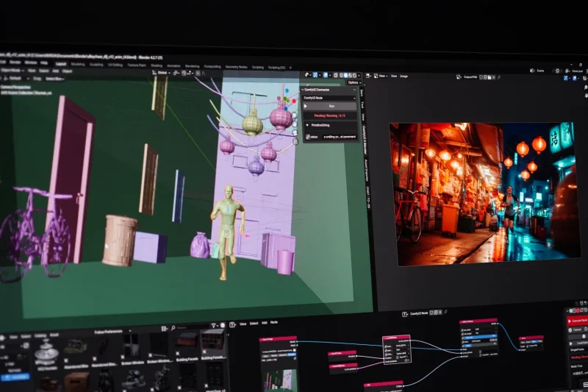Switch to the Modeling workspace tab
This screenshot has height=392, width=588.
[78, 65]
